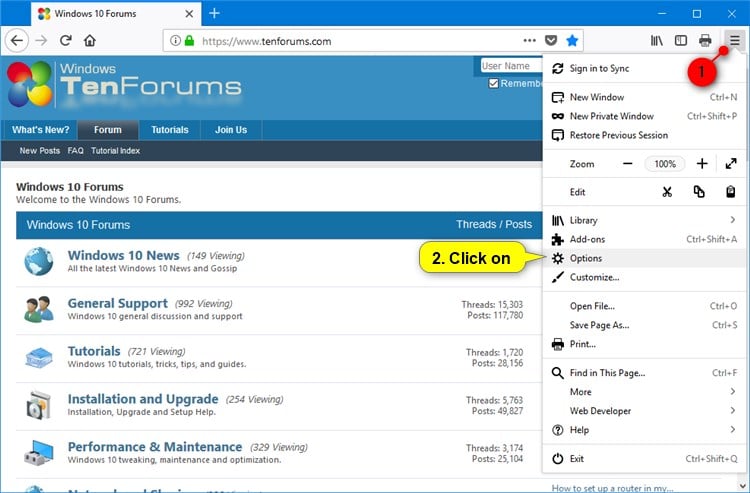Image resolution: width=750 pixels, height=493 pixels.
Task: Select Exit from the menu
Action: (644, 459)
